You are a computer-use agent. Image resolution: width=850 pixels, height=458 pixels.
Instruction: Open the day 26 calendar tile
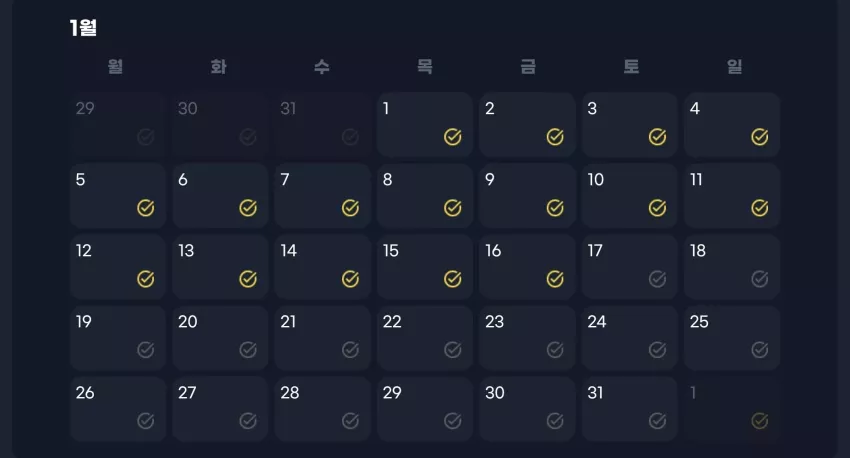pos(118,409)
